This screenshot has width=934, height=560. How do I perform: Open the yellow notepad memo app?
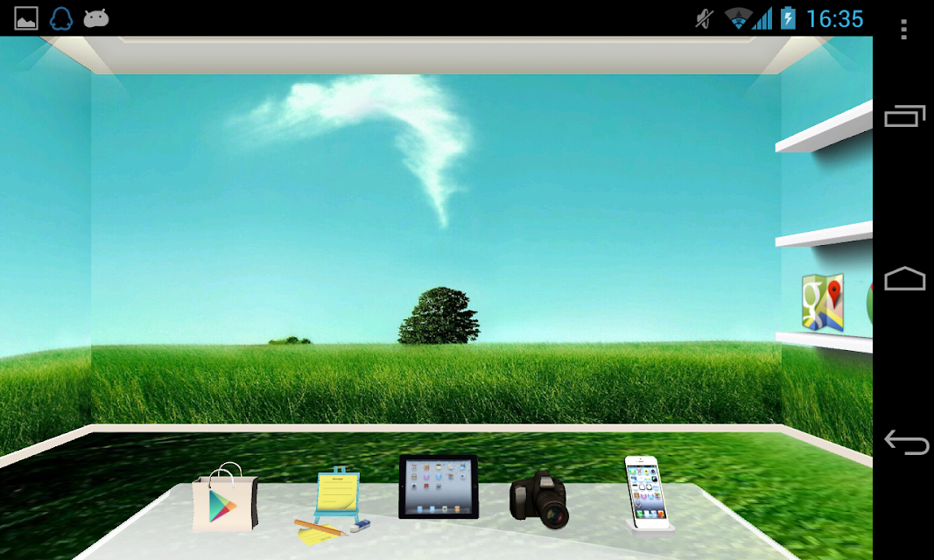[x=333, y=506]
